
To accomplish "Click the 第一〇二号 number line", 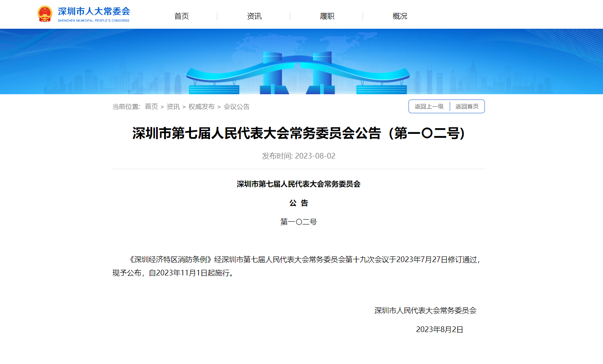I will 298,222.
